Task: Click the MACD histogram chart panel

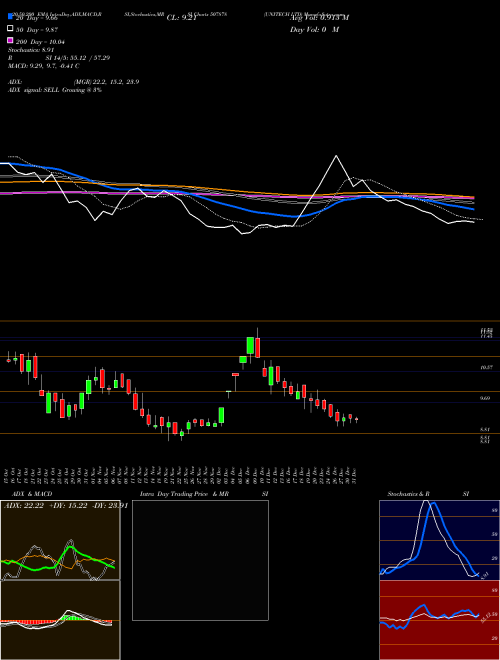Action: point(60,620)
